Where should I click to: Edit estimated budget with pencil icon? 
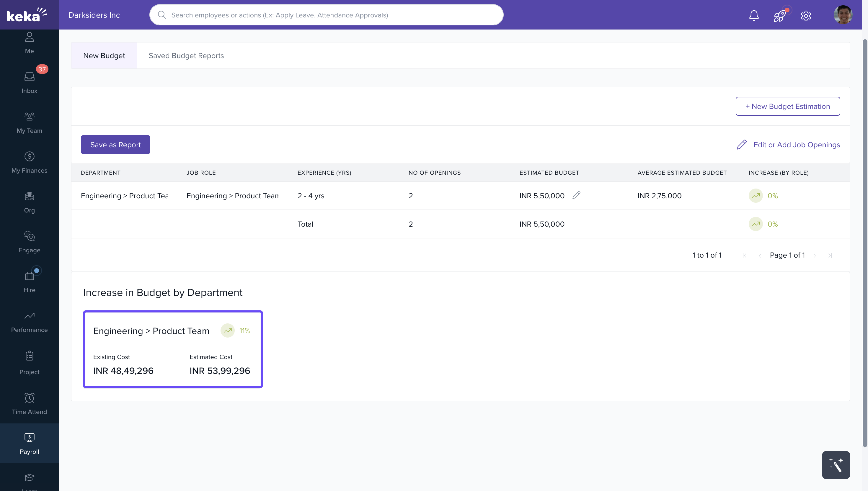(x=576, y=195)
